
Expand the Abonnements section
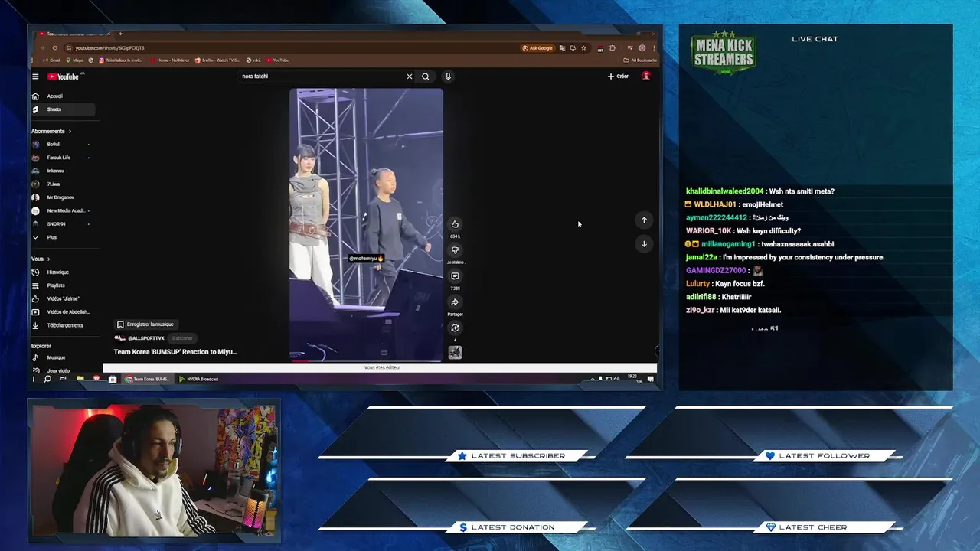(51, 131)
